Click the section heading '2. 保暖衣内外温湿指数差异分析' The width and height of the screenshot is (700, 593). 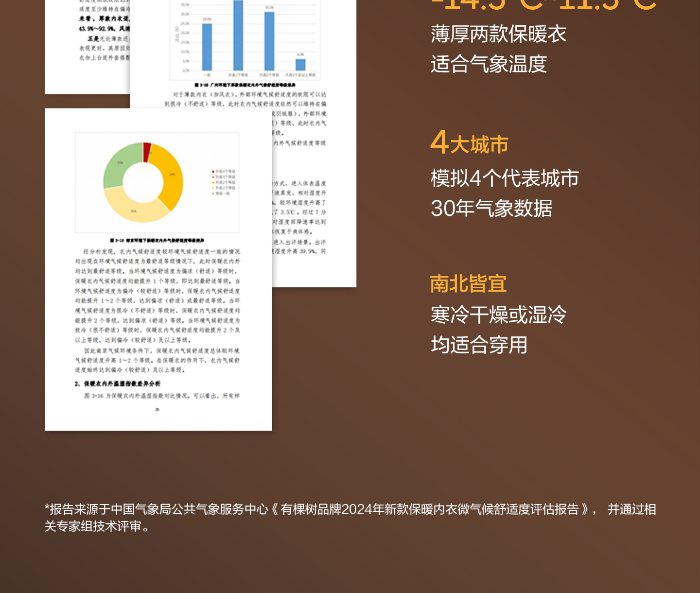(x=117, y=384)
